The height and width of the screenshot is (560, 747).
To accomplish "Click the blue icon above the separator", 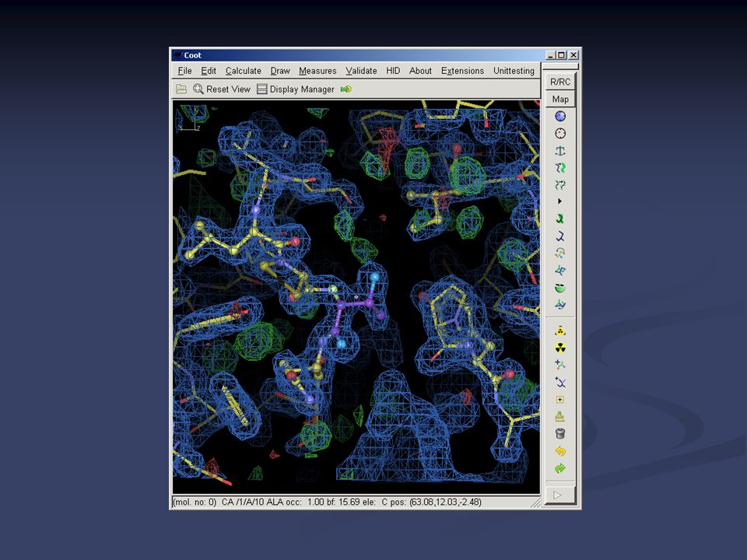I will (x=560, y=304).
